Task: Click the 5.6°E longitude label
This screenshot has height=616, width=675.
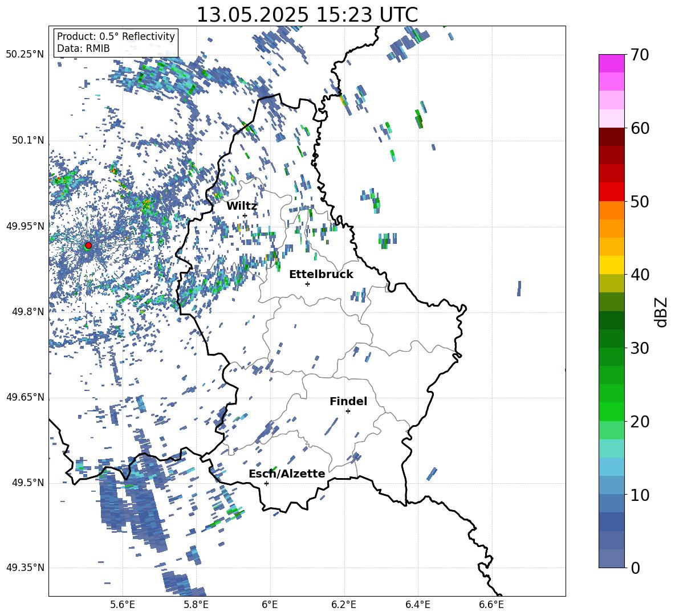Action: (x=123, y=605)
